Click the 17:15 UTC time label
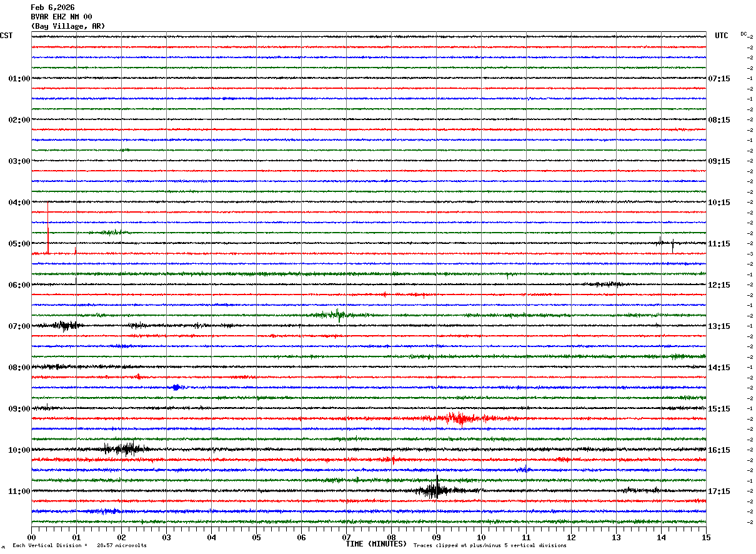Image resolution: width=756 pixels, height=554 pixels. pos(719,491)
